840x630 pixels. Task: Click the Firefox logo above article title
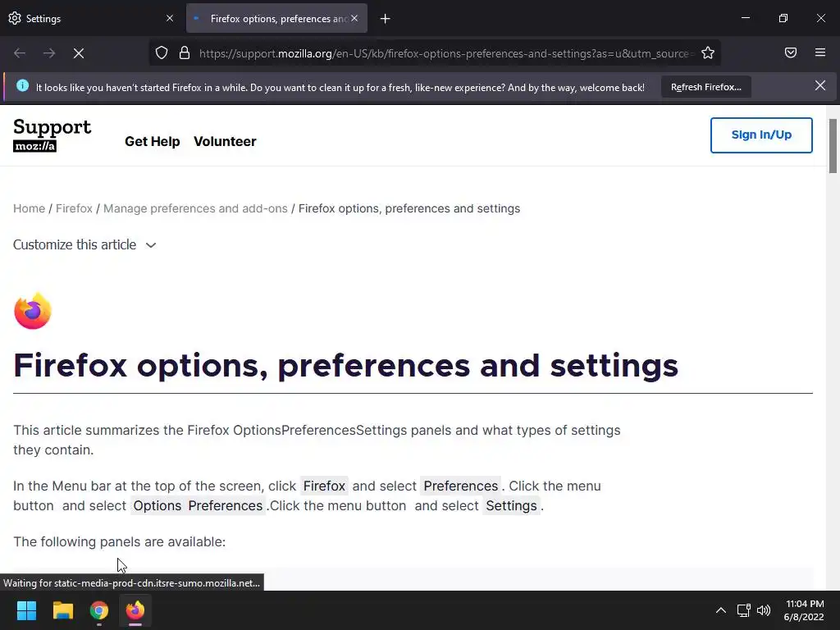tap(33, 311)
